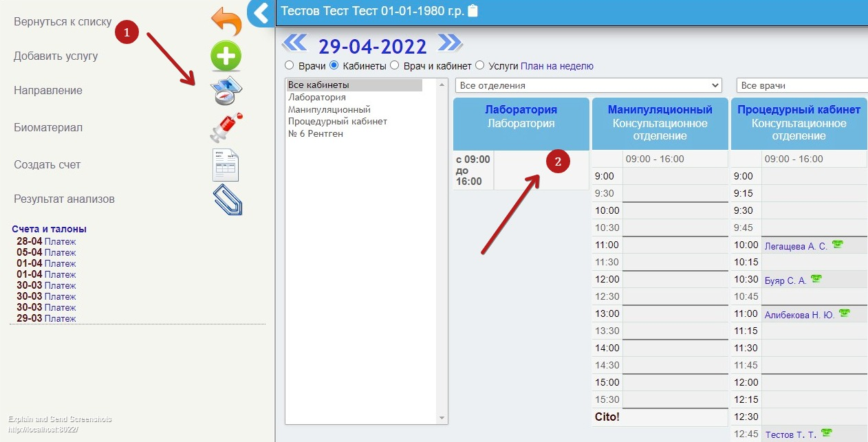This screenshot has width=868, height=442.
Task: Click clipboard icon next to patient name
Action: pos(473,11)
